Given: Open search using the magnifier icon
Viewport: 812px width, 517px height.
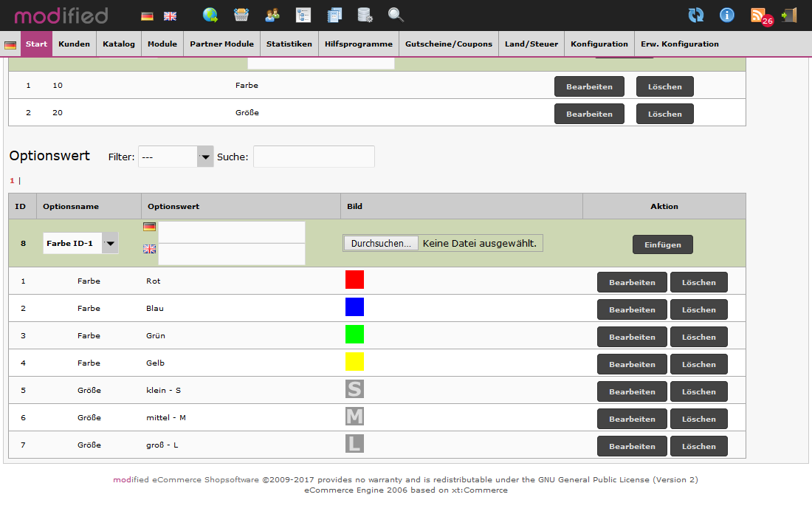Looking at the screenshot, I should [396, 15].
